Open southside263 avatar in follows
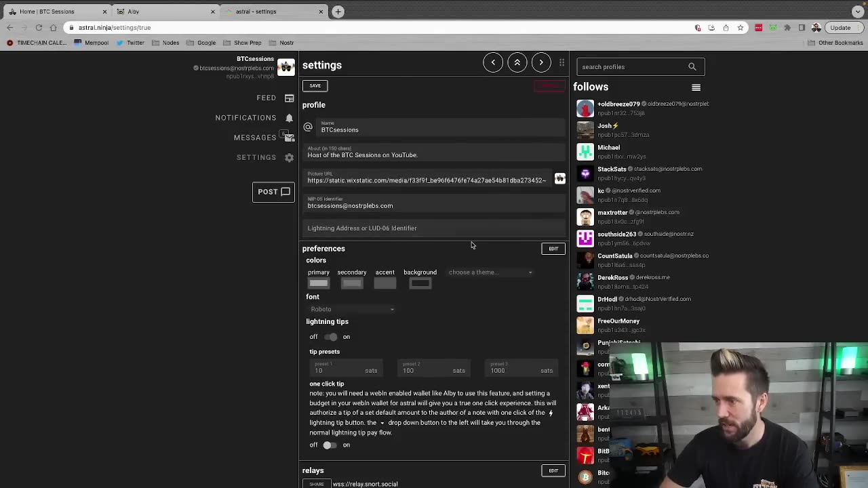 pyautogui.click(x=585, y=239)
